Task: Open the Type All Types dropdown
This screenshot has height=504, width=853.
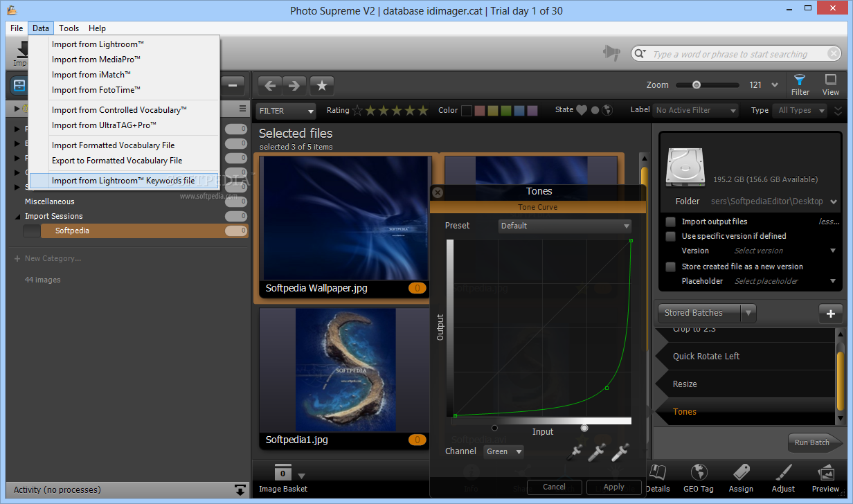Action: [x=801, y=110]
